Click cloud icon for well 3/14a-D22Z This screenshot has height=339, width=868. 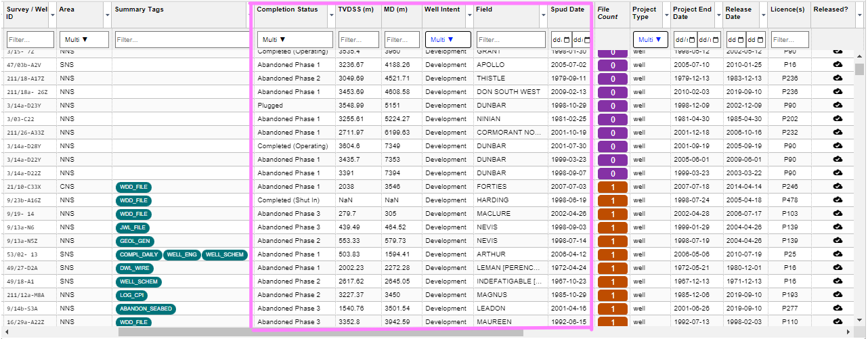point(838,173)
